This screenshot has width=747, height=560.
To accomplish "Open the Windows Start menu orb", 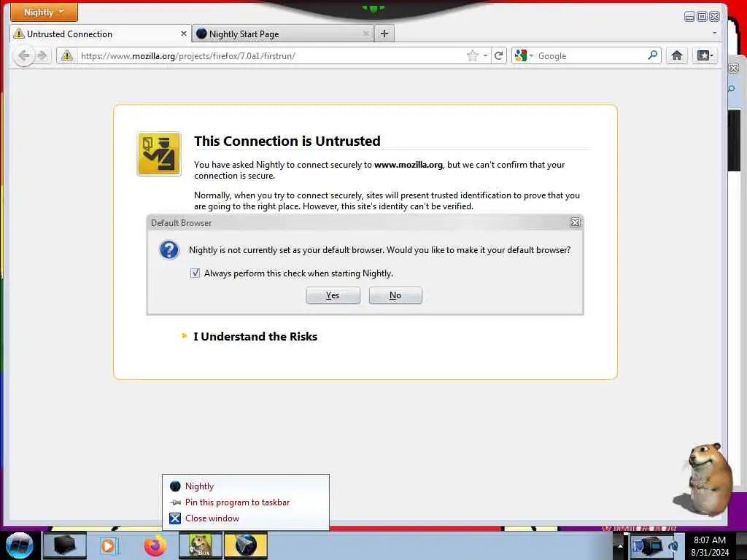I will point(19,545).
